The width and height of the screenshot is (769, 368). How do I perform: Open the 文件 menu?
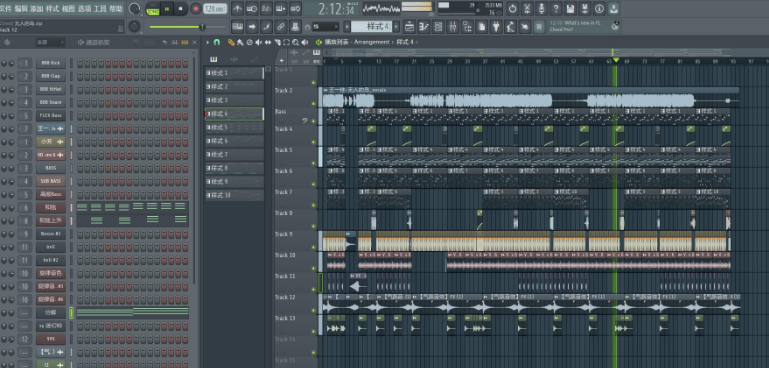[6, 9]
